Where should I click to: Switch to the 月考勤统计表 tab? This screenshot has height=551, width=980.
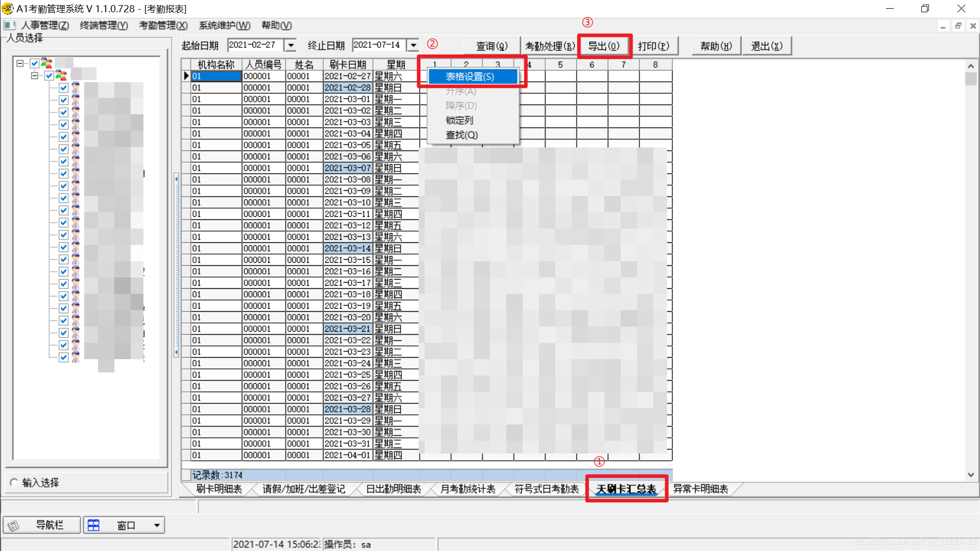click(468, 489)
